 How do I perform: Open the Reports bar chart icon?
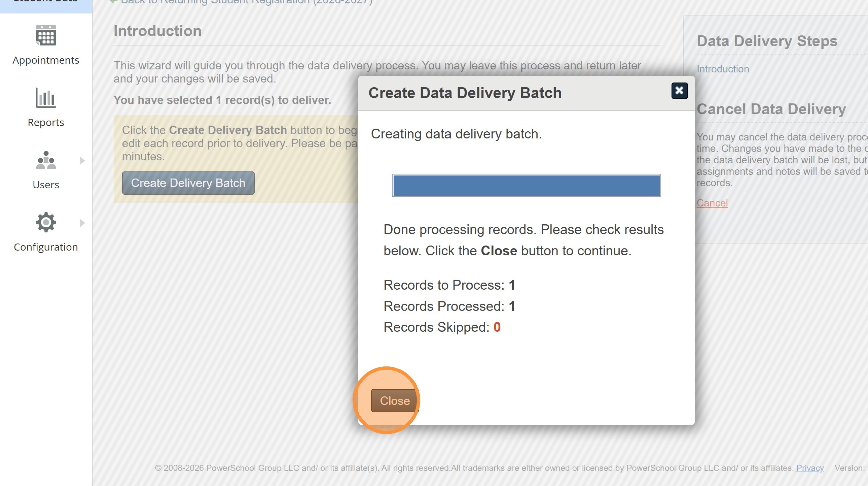click(x=46, y=98)
